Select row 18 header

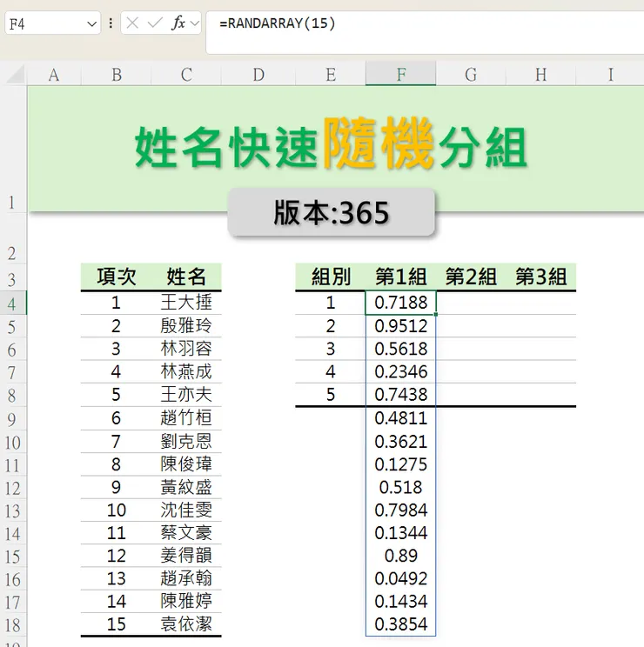pyautogui.click(x=13, y=624)
